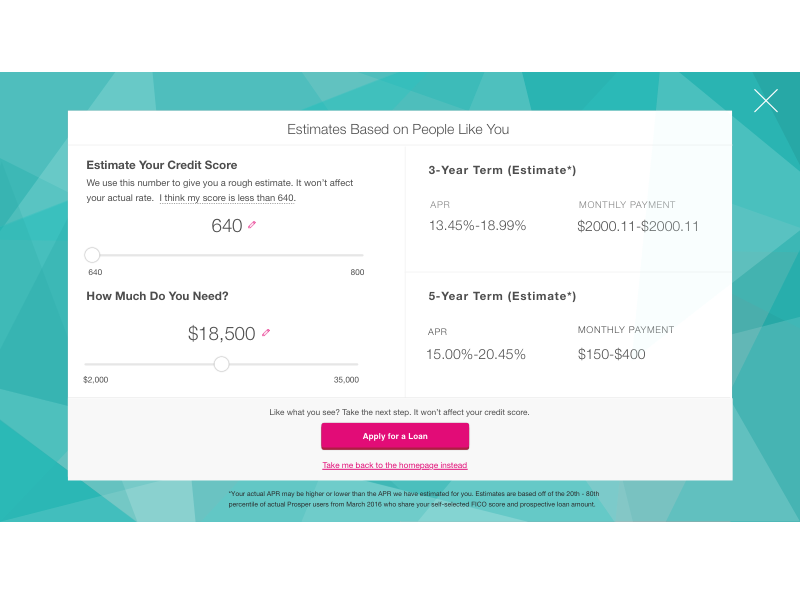The image size is (800, 600).
Task: Click the $2,000 minimum loan label
Action: coord(96,380)
